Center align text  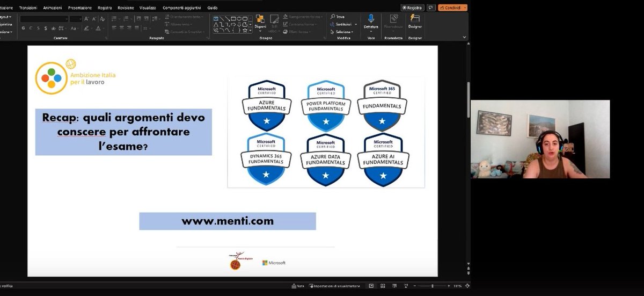point(122,28)
